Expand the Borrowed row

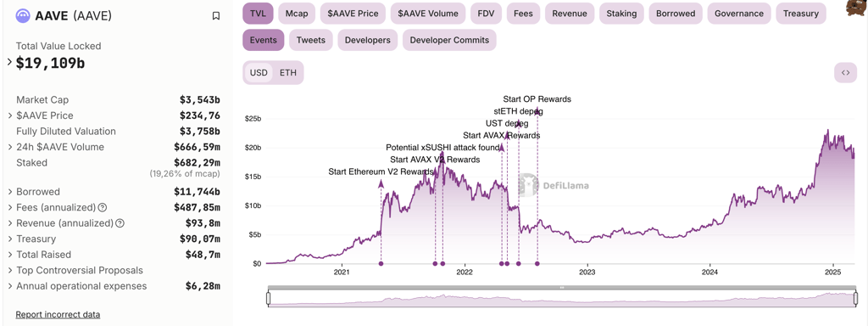tap(10, 192)
